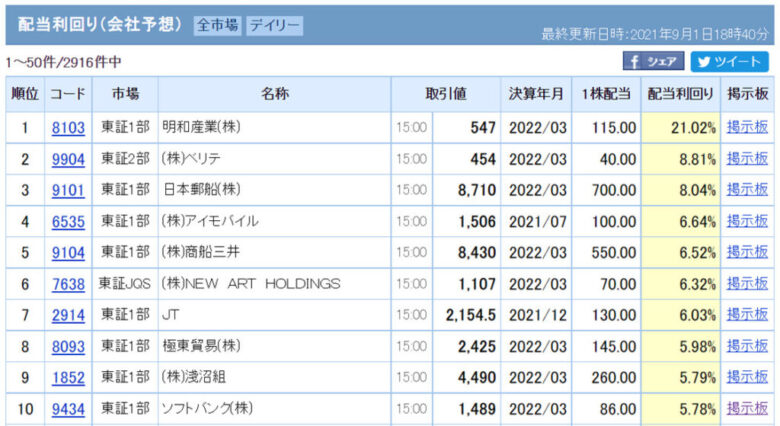
Task: Click the Twitter tweet button
Action: (729, 62)
